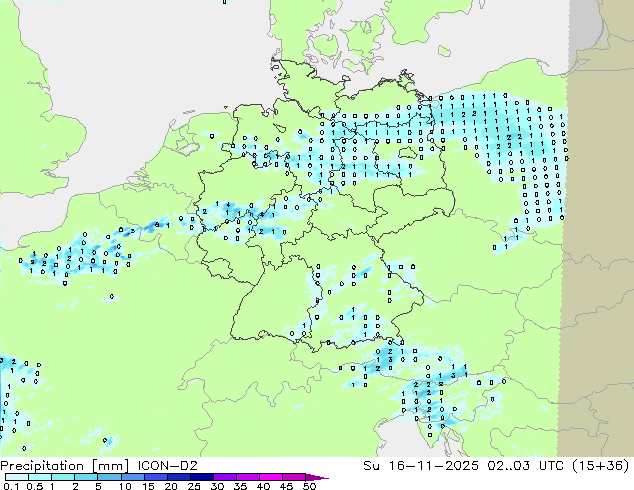Click the legend value "40"
This screenshot has width=634, height=490.
pyautogui.click(x=263, y=486)
